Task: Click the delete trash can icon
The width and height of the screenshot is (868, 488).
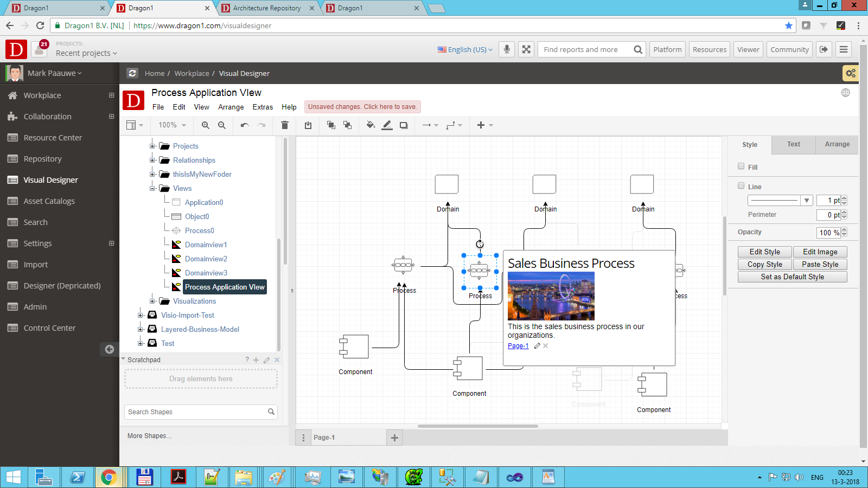Action: pyautogui.click(x=284, y=125)
